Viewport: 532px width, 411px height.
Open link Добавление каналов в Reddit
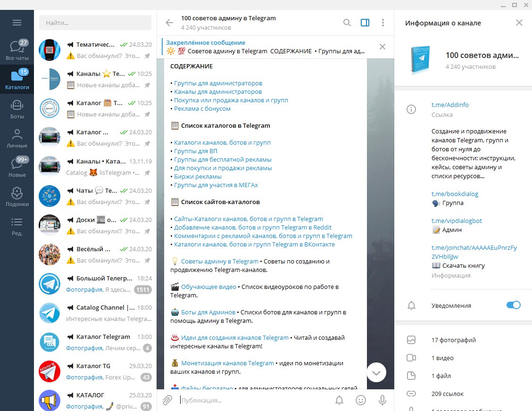click(253, 227)
